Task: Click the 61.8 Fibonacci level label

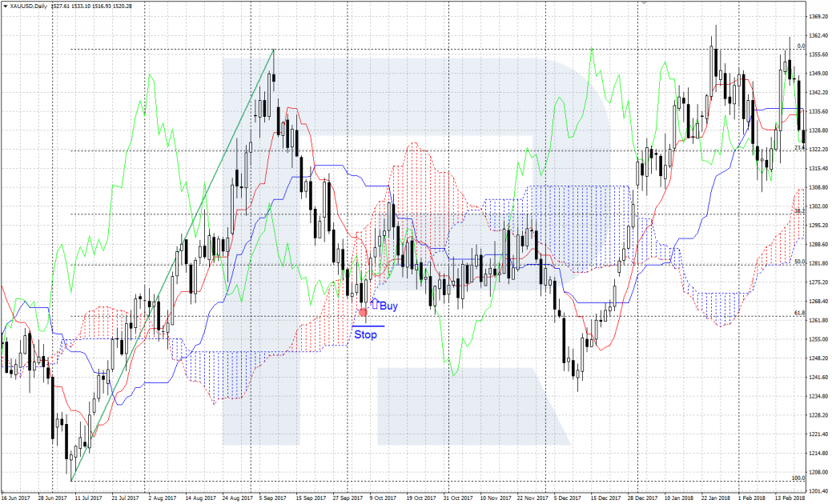Action: pos(800,314)
